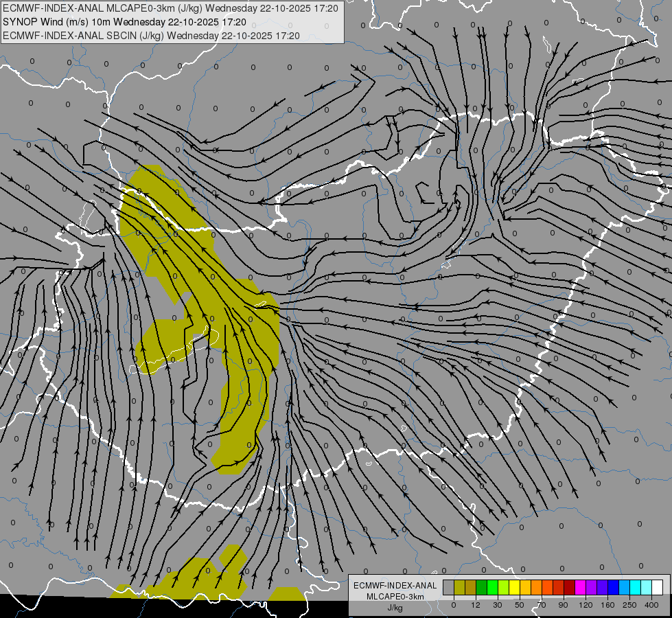
Task: Click the legend value 400
Action: point(651,605)
